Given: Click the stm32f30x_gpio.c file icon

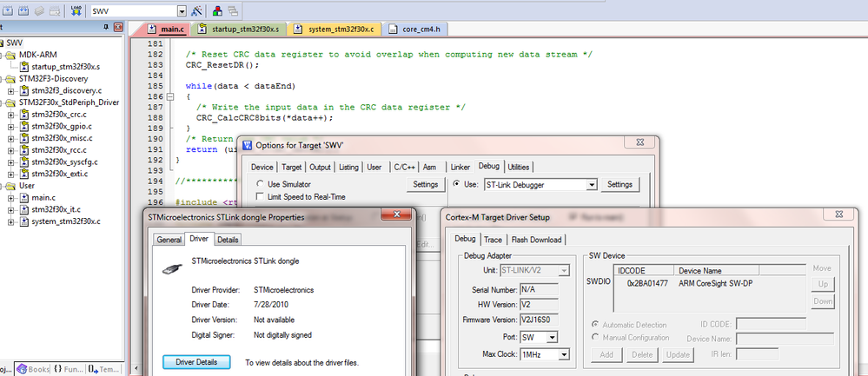Looking at the screenshot, I should click(x=24, y=126).
